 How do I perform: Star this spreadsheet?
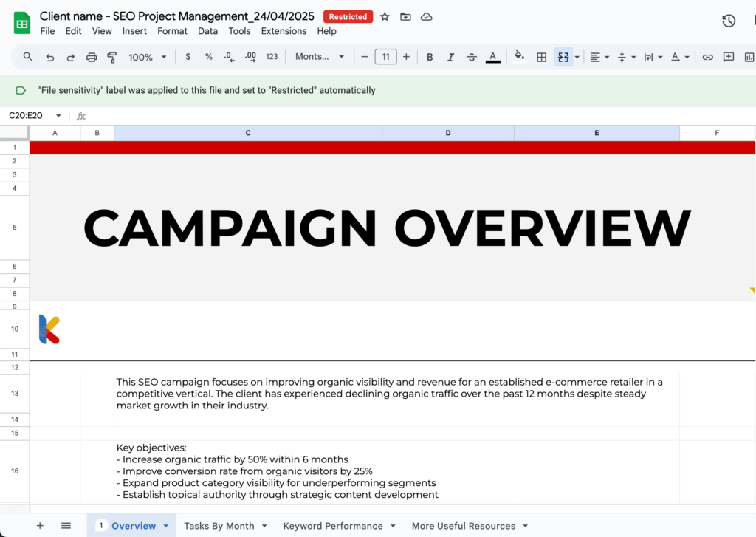tap(385, 17)
